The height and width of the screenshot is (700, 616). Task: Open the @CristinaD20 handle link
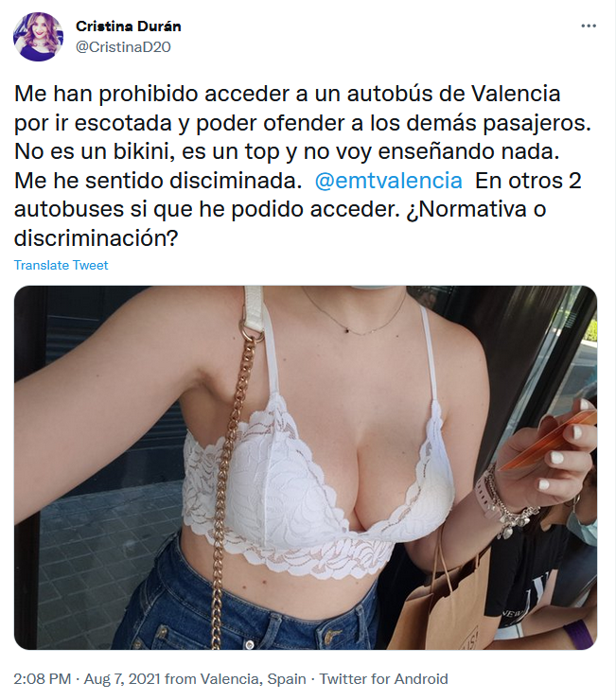tap(123, 47)
